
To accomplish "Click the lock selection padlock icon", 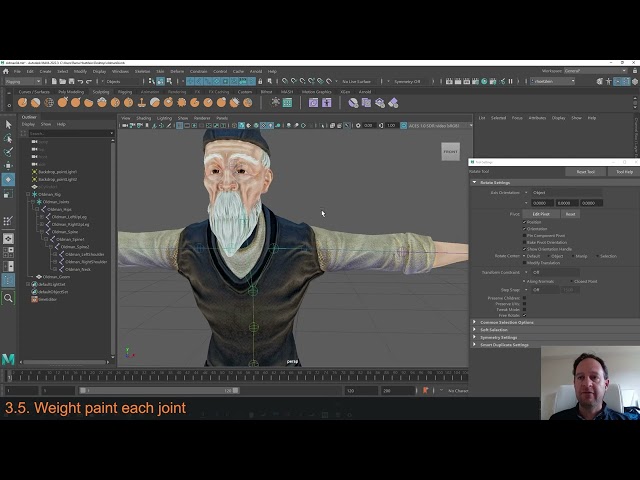I will click(260, 81).
